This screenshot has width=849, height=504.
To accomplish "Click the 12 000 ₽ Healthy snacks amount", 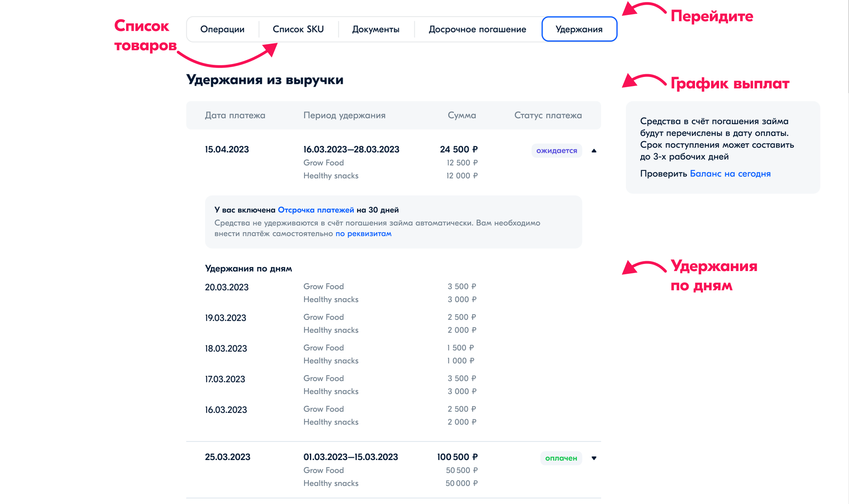I will point(462,176).
